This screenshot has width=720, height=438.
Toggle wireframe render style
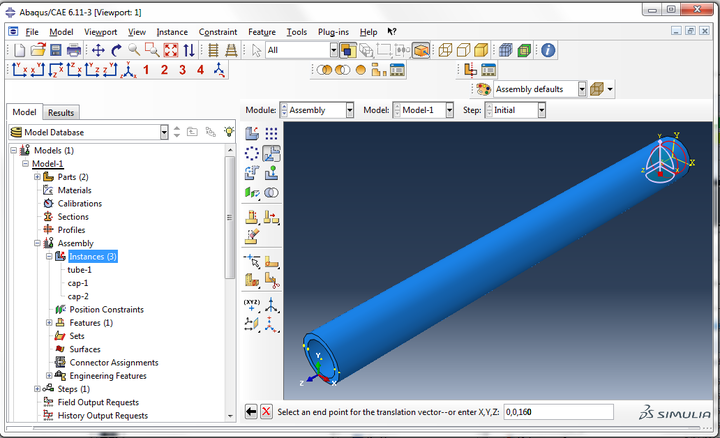(x=445, y=50)
